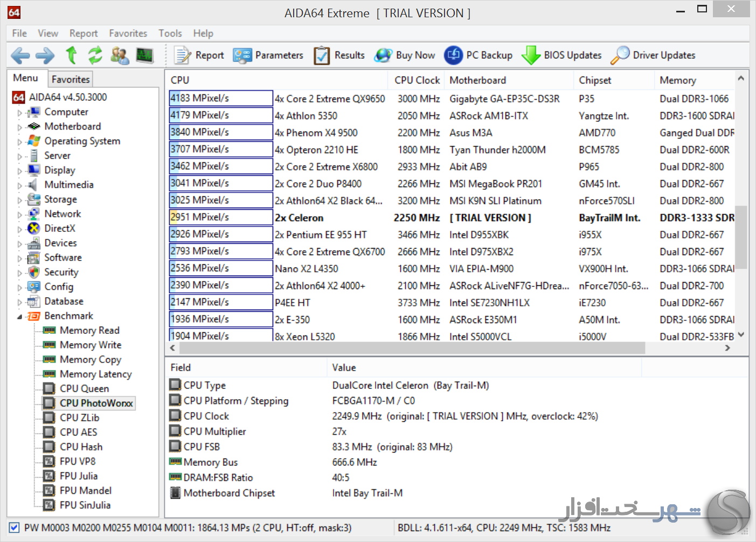Open CPU AES benchmark
The width and height of the screenshot is (756, 542).
coord(71,433)
